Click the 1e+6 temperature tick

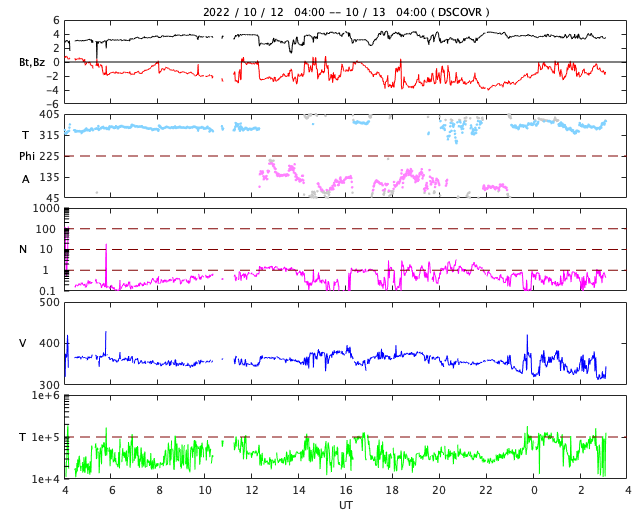click(x=46, y=395)
